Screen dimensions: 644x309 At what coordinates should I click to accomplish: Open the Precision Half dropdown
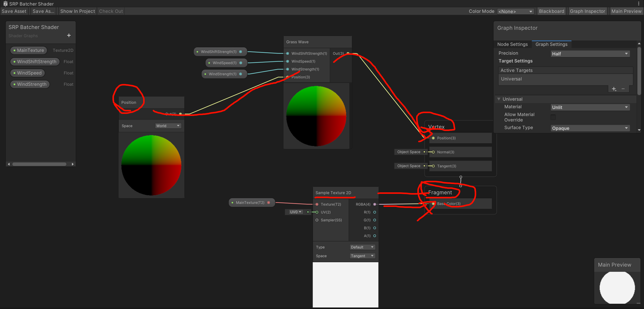coord(590,54)
